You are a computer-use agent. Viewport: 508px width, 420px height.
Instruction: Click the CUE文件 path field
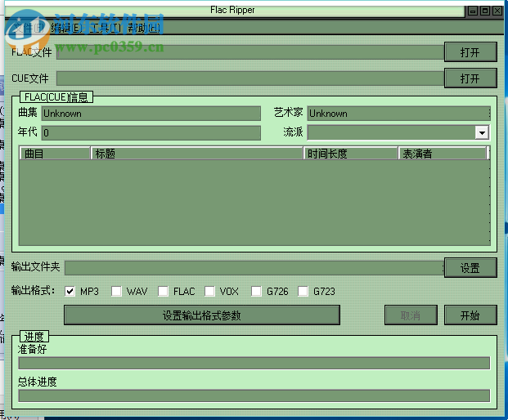click(x=250, y=78)
